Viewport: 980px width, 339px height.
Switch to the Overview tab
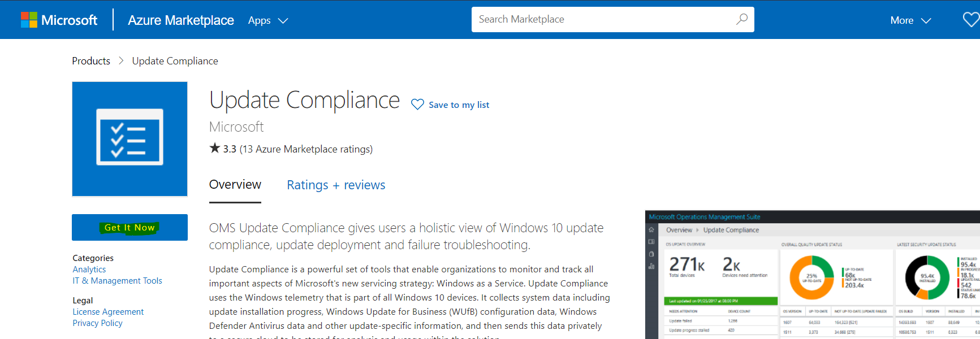point(235,185)
